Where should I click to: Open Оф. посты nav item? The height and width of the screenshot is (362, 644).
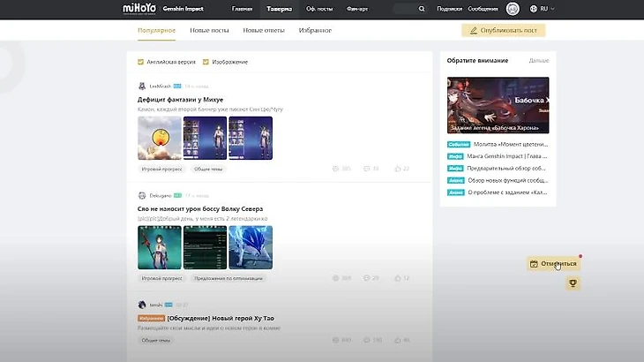tap(319, 9)
